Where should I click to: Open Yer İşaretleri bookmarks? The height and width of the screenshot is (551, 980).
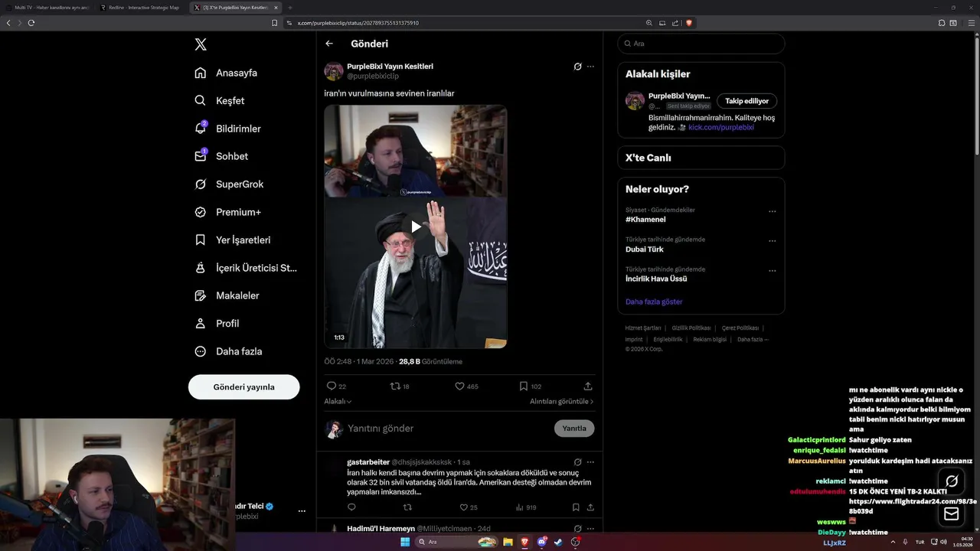point(232,240)
